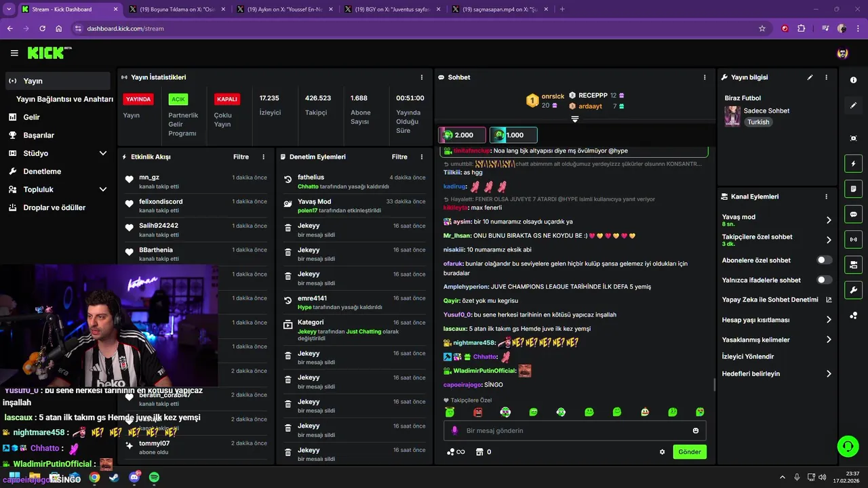Image resolution: width=868 pixels, height=488 pixels.
Task: Expand the Stüdyo sidebar section
Action: coord(103,153)
